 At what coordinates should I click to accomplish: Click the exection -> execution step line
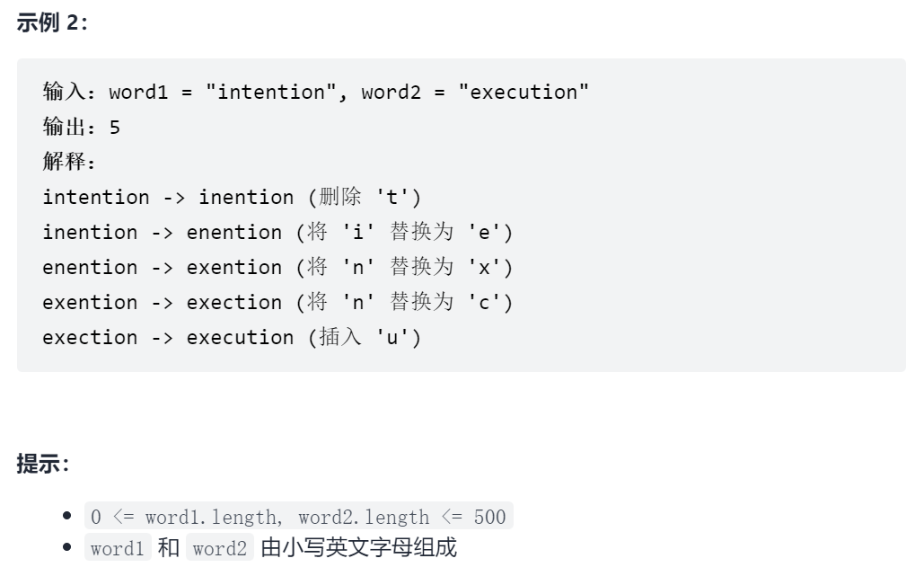coord(232,337)
